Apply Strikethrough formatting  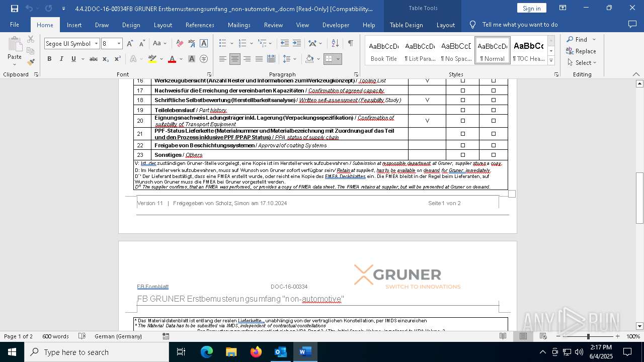click(x=93, y=59)
